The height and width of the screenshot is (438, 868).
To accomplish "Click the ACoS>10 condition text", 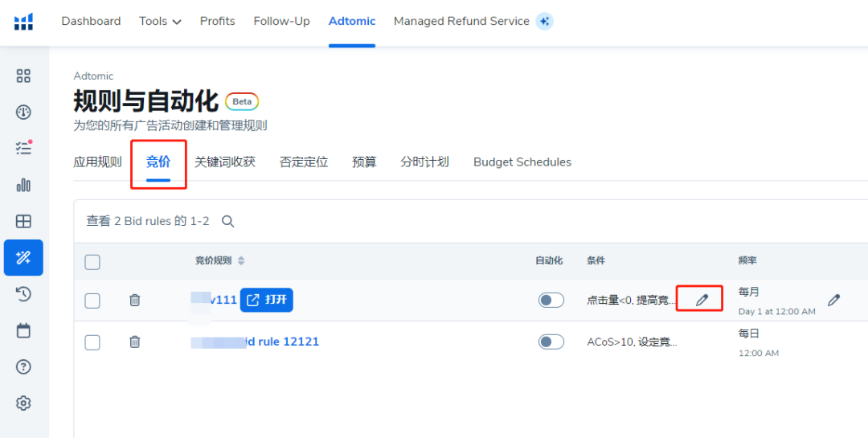I will pos(632,342).
